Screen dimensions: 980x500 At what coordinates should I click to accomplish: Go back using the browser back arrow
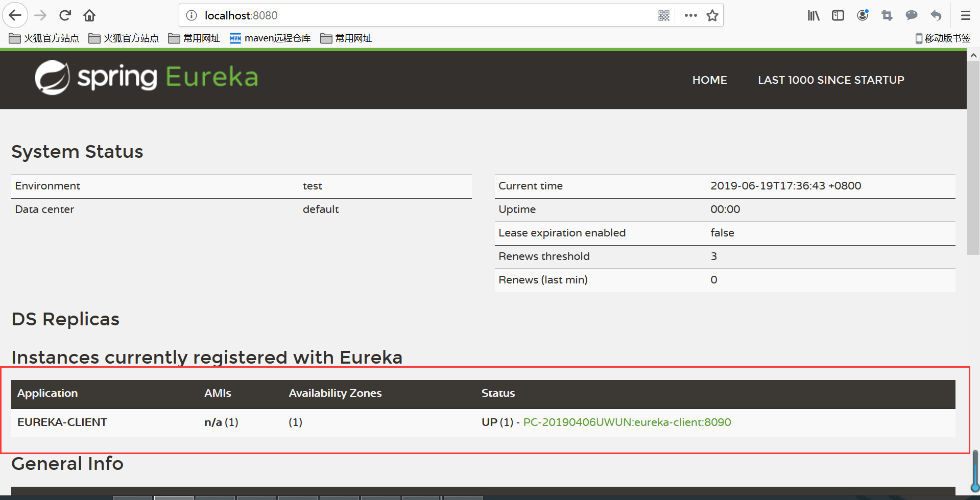coord(15,15)
